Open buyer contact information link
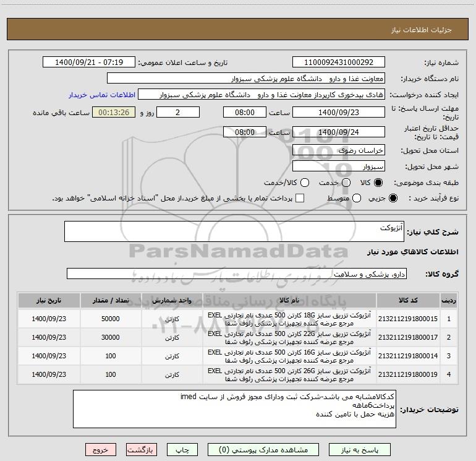Viewport: 476px width, 461px height. coord(102,95)
